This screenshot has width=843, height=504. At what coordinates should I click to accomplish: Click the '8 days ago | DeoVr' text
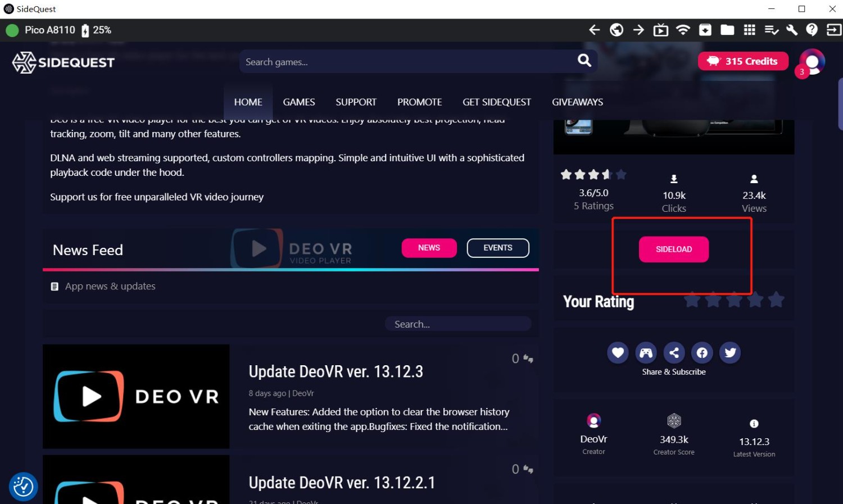(x=281, y=393)
